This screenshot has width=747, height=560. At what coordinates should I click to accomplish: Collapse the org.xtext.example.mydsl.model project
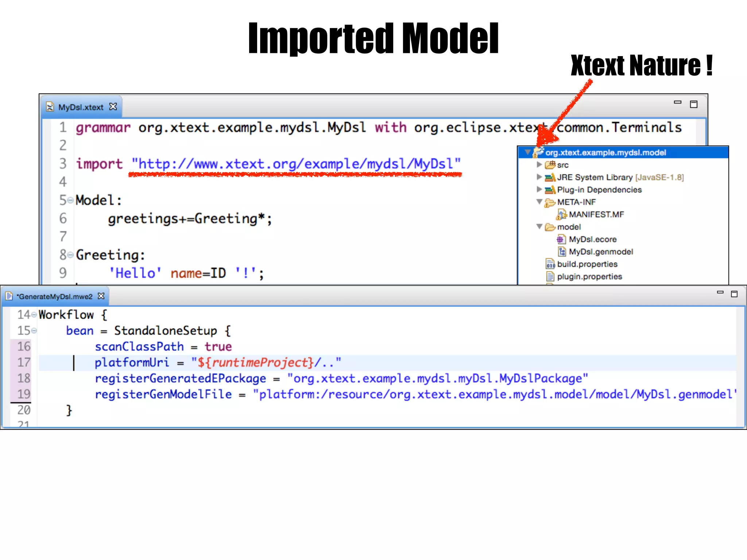click(x=527, y=152)
